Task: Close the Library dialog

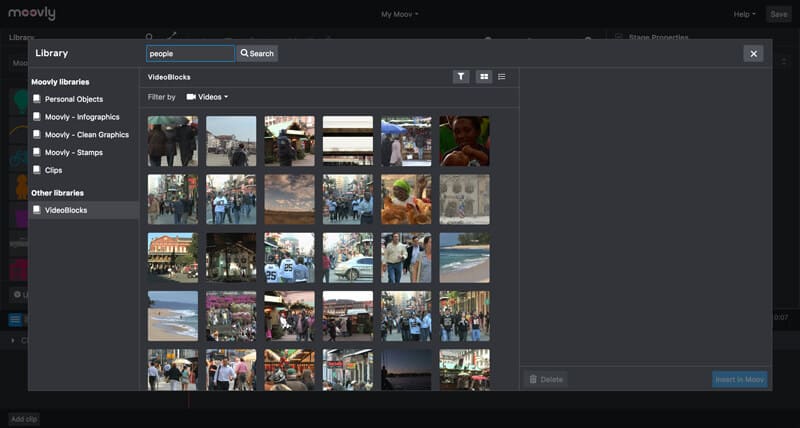Action: pos(753,54)
